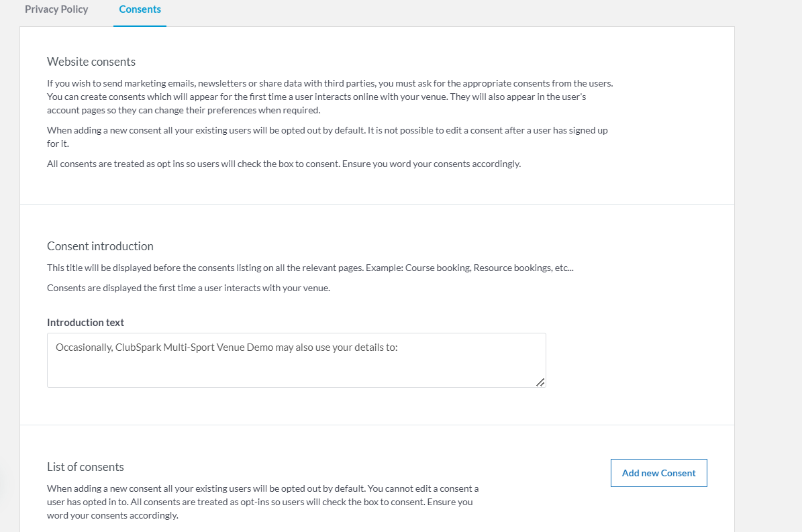Screen dimensions: 802x532
Task: Click the paragraph about sending marketing emails
Action: 330,97
